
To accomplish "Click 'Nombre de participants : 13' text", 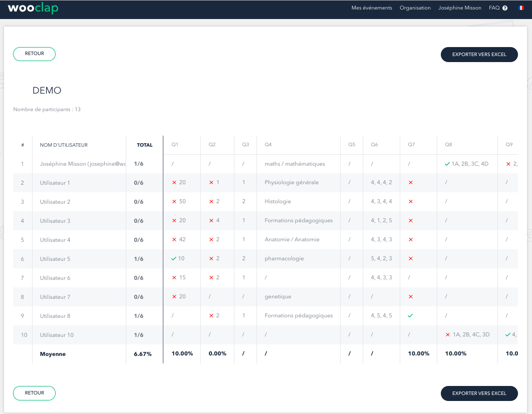I will pyautogui.click(x=47, y=109).
